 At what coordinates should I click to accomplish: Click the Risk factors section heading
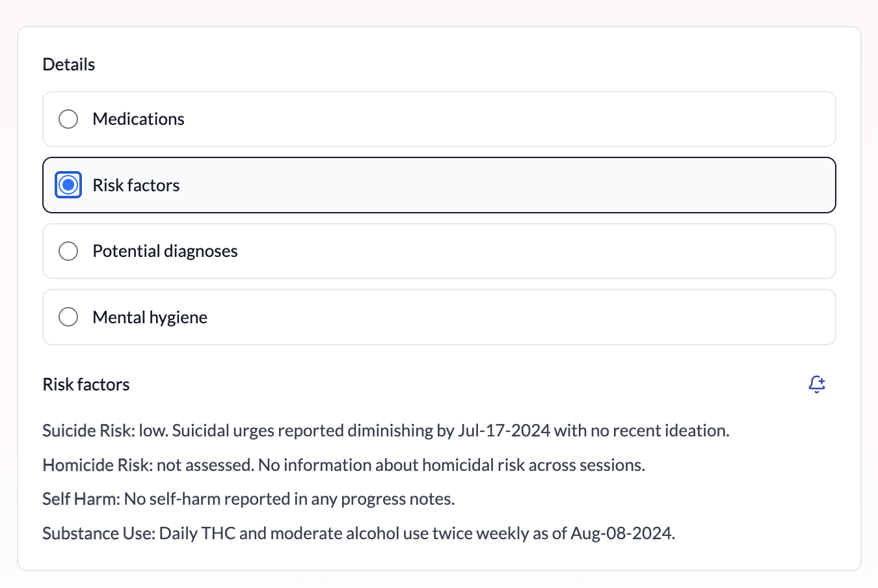[86, 384]
